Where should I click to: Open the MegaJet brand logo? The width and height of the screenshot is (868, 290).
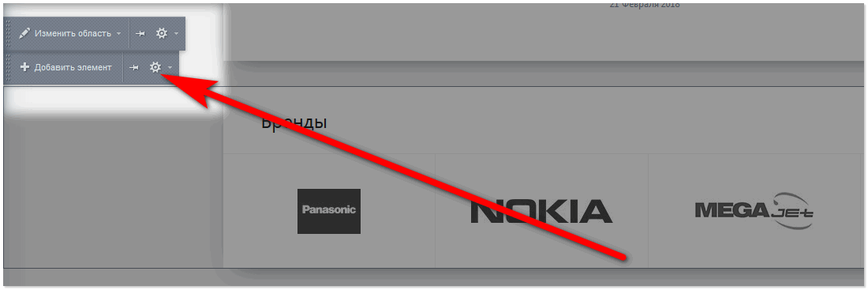tap(754, 211)
